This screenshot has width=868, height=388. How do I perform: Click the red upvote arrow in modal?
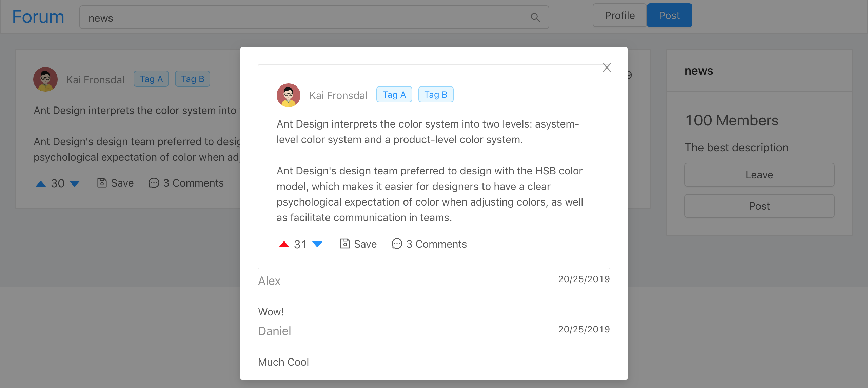(x=284, y=244)
